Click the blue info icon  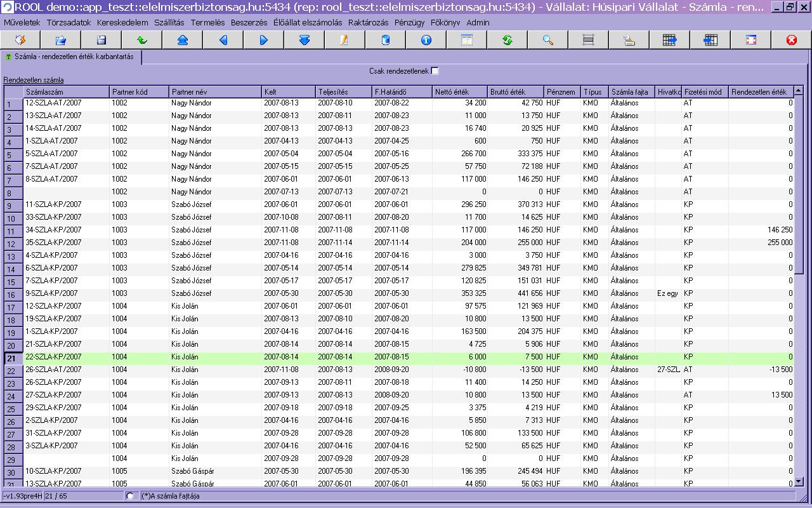click(426, 40)
